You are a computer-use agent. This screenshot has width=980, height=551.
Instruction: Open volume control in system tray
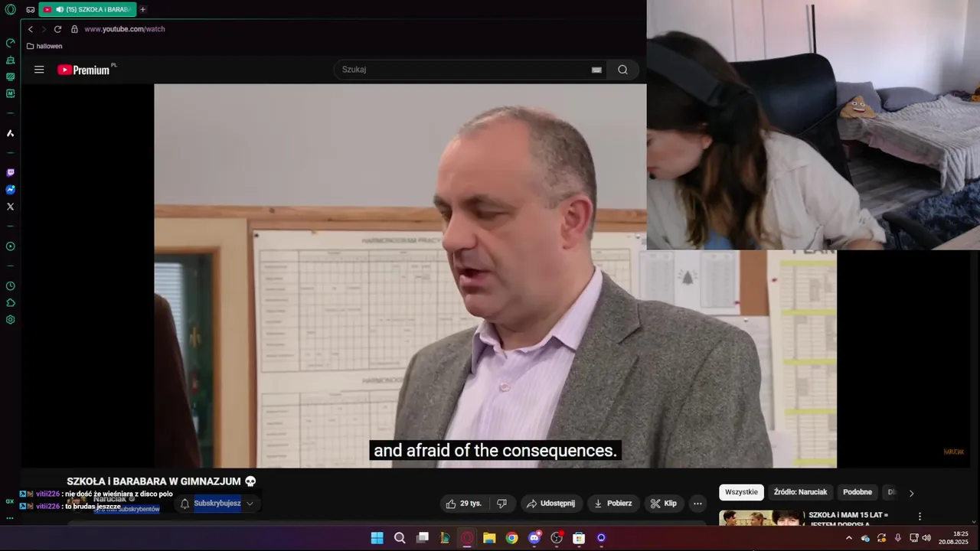click(x=926, y=538)
